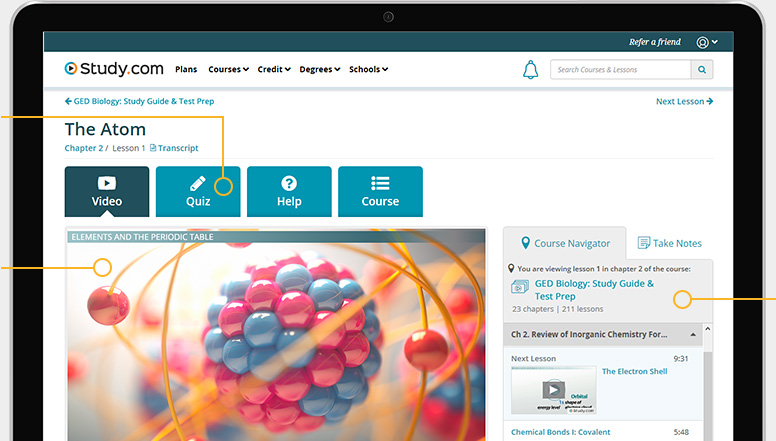Click the Transcript document icon

click(153, 148)
